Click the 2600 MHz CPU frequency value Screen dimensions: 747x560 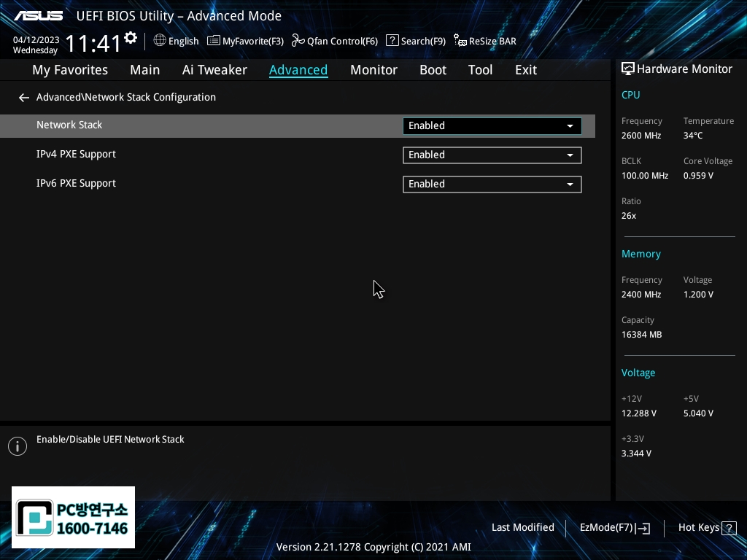coord(640,136)
